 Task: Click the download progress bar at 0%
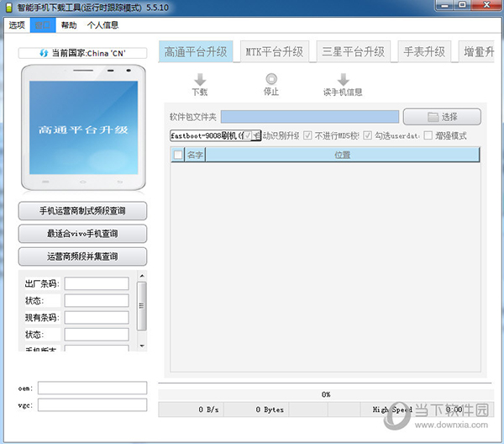pos(325,394)
